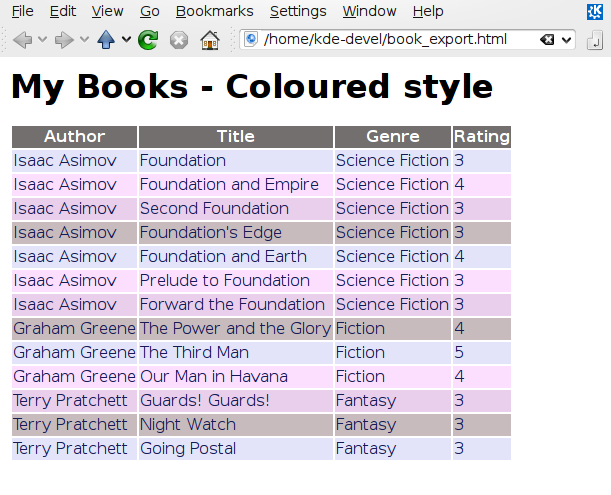
Task: Click the Back navigation arrow
Action: click(x=22, y=40)
